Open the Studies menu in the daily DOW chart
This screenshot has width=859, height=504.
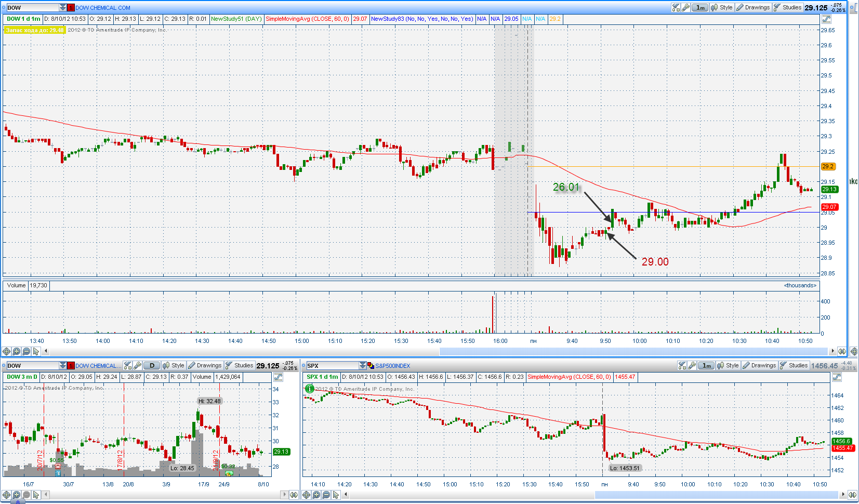[239, 365]
